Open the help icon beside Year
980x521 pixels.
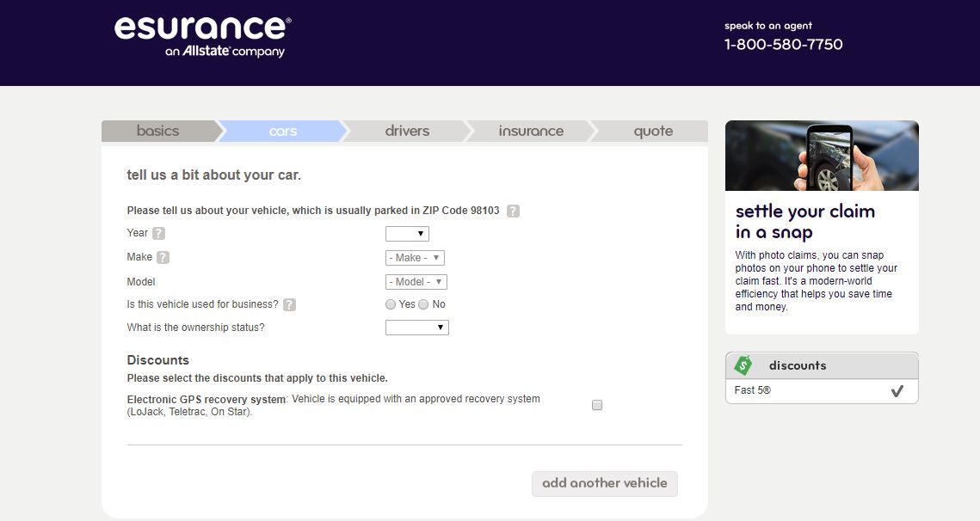159,234
